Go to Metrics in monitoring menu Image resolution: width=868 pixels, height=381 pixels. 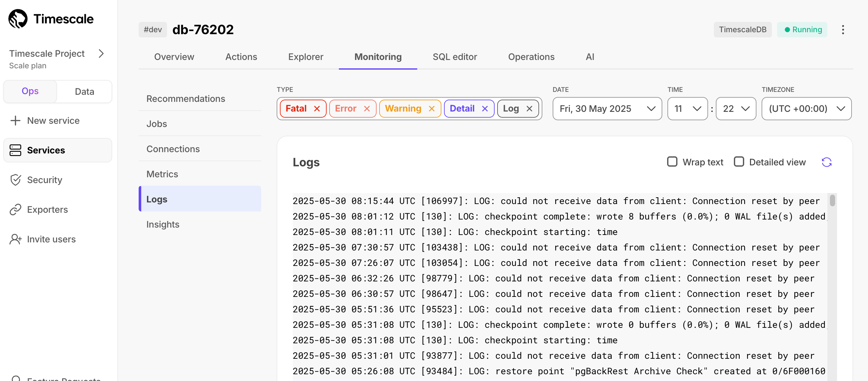pyautogui.click(x=200, y=174)
